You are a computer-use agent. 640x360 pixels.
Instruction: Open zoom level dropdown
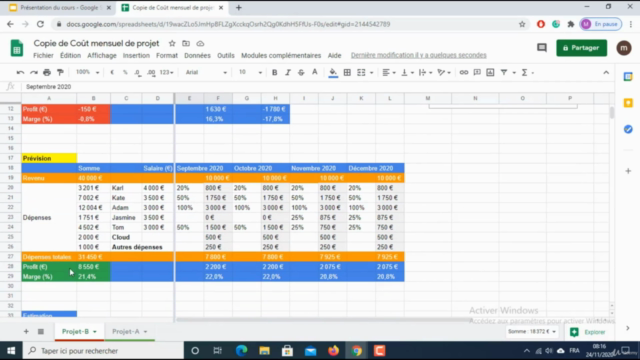point(87,72)
